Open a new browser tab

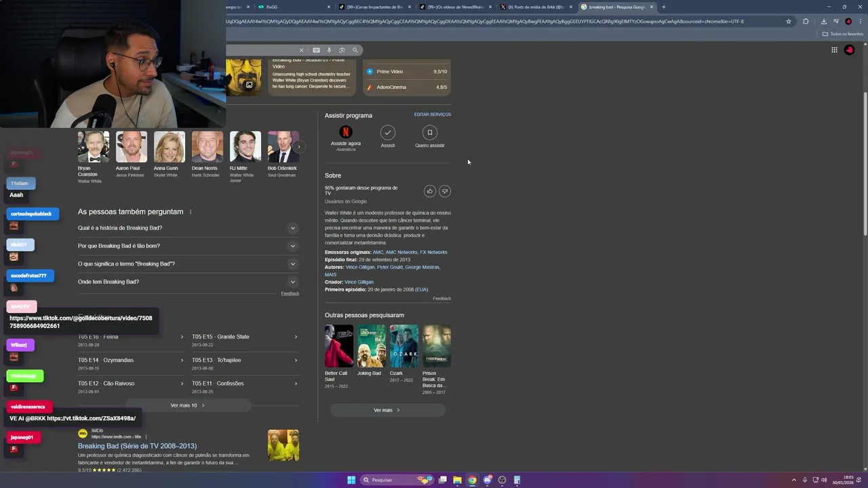pos(663,7)
